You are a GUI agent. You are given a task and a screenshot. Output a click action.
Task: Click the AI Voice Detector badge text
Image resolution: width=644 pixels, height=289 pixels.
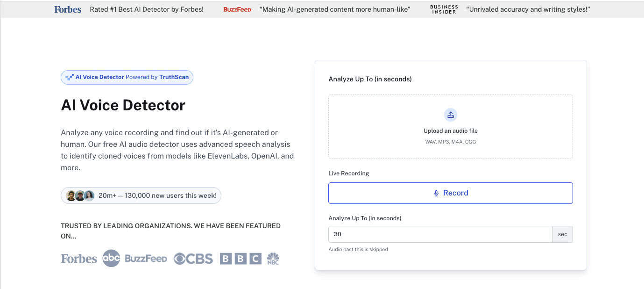(100, 77)
